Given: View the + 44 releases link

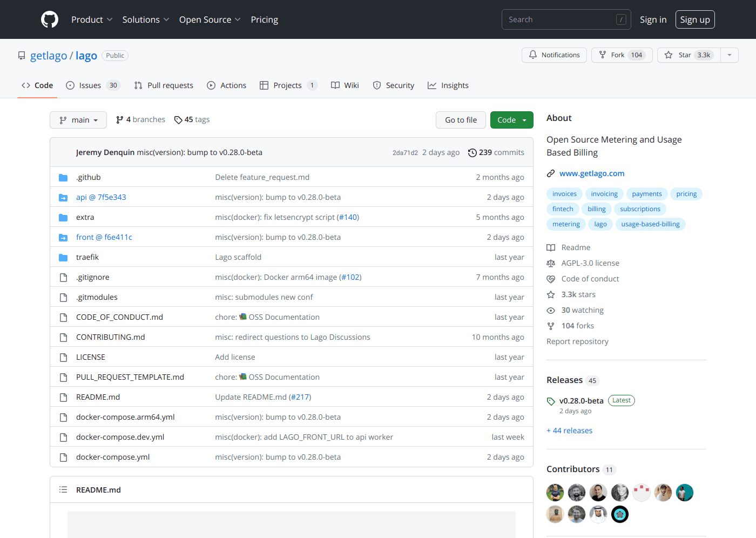Looking at the screenshot, I should (569, 431).
